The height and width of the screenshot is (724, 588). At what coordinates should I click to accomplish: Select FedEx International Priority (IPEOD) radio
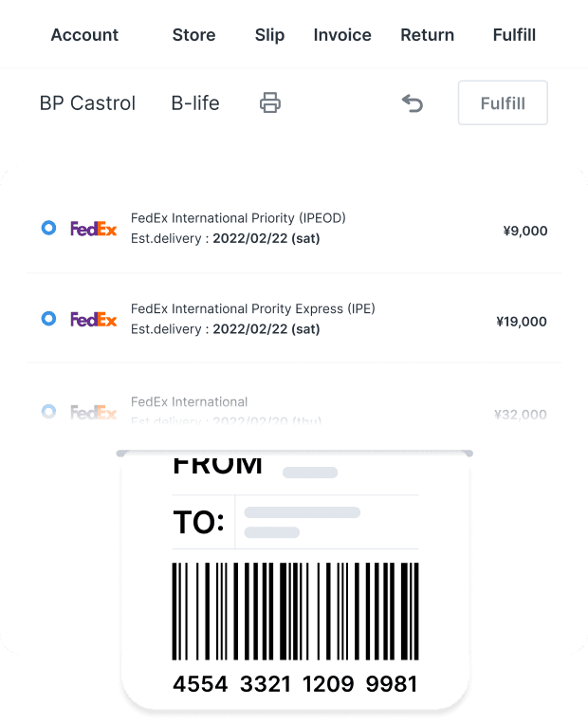click(x=48, y=228)
